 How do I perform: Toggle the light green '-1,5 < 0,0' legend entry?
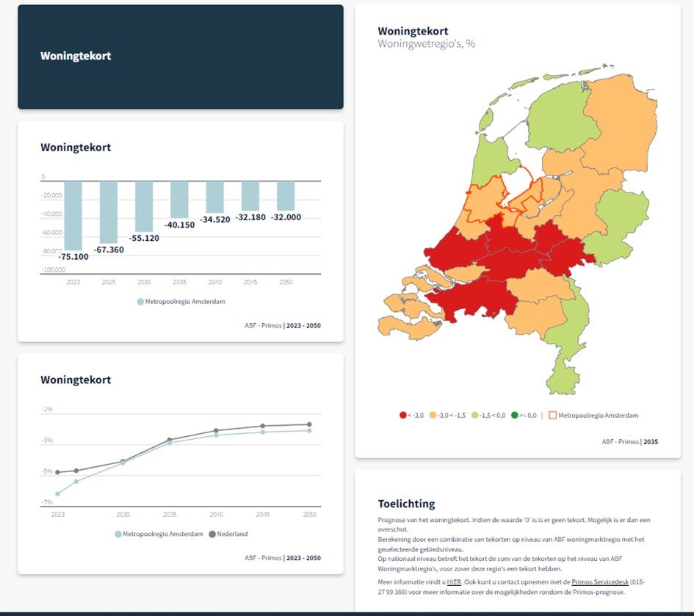coord(476,416)
